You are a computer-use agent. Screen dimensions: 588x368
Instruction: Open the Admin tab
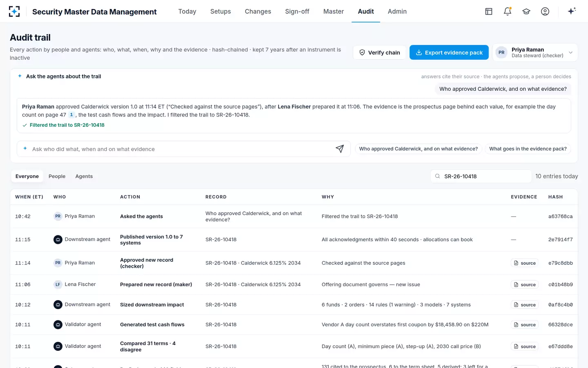coord(397,11)
